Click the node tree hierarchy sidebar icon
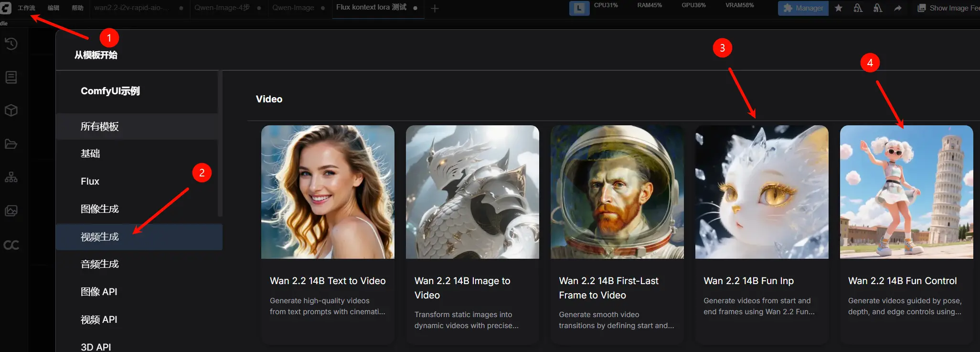Screen dimensions: 980x352 coord(11,178)
